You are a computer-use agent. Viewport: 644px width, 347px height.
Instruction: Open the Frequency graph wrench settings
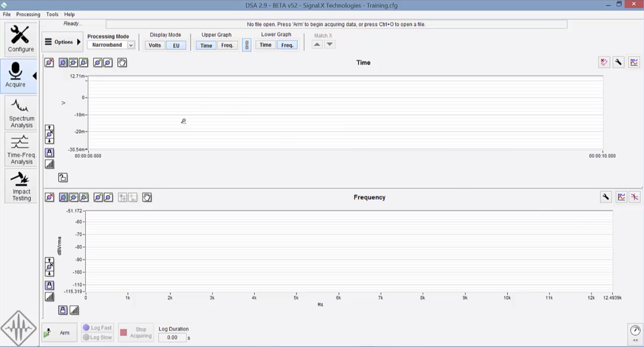[x=606, y=197]
